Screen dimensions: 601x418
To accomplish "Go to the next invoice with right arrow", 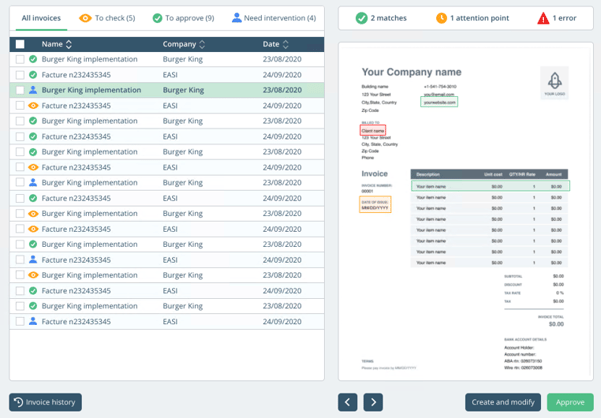I will (x=372, y=402).
